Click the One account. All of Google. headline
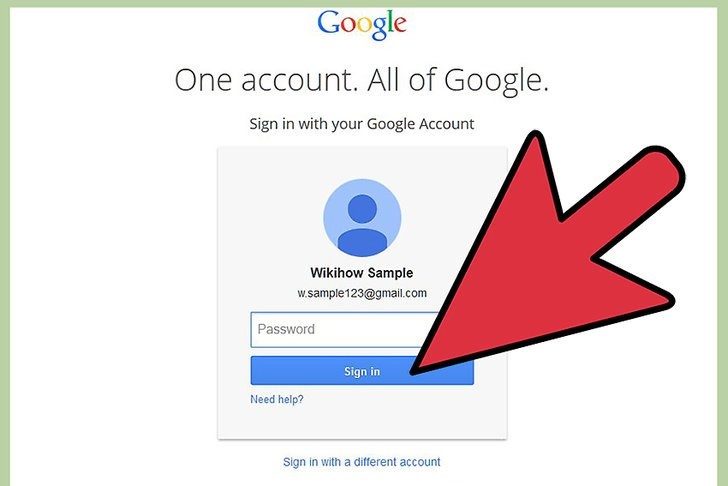The width and height of the screenshot is (728, 486). 362,80
